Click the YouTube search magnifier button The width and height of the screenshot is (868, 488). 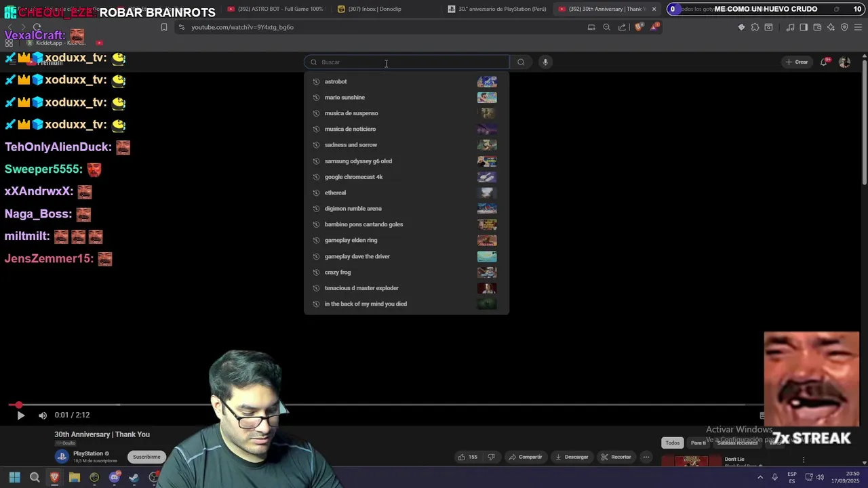pos(521,62)
